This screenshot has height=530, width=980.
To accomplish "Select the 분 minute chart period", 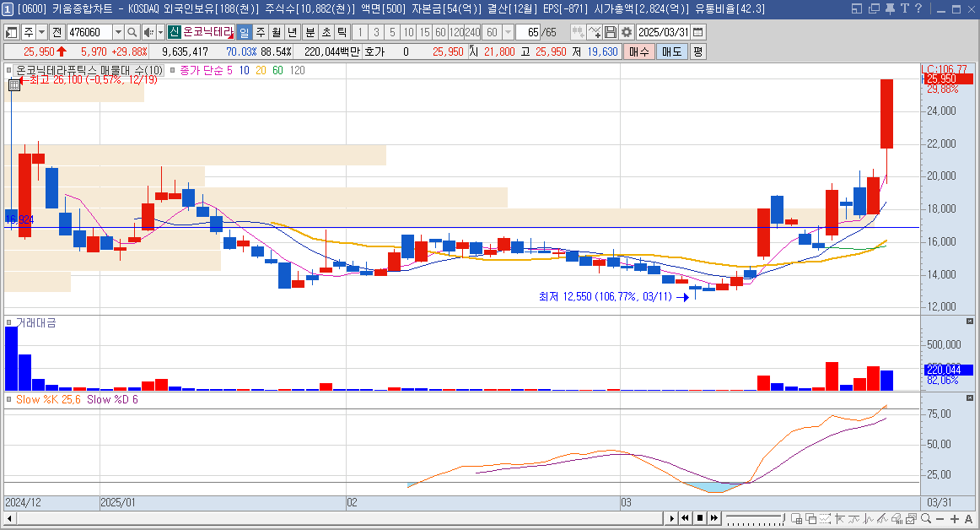I will (x=310, y=32).
